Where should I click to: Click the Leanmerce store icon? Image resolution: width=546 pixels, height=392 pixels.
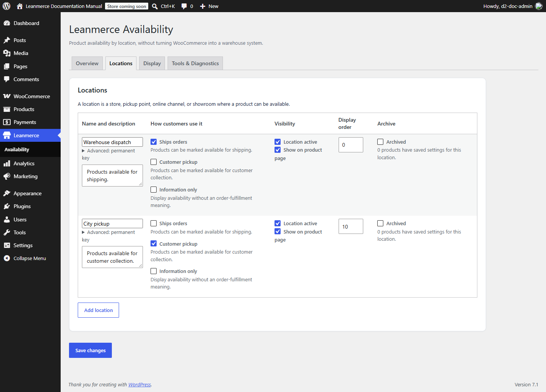tap(7, 135)
